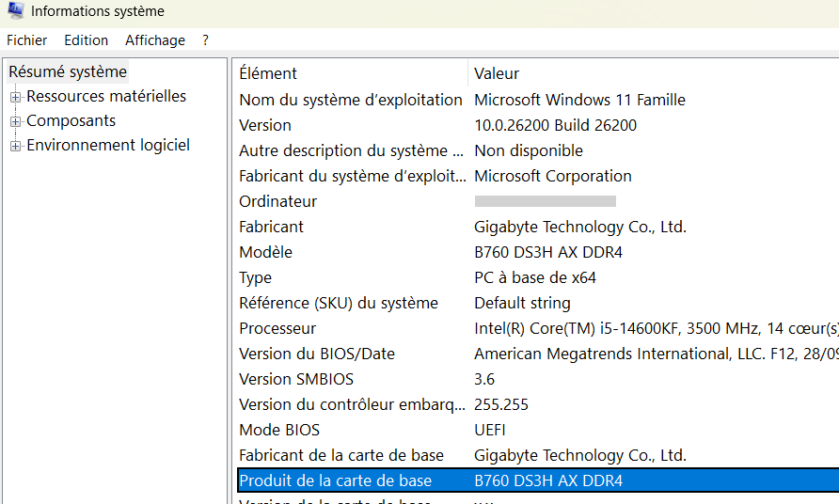
Task: Select the Autre description du système row
Action: point(351,150)
